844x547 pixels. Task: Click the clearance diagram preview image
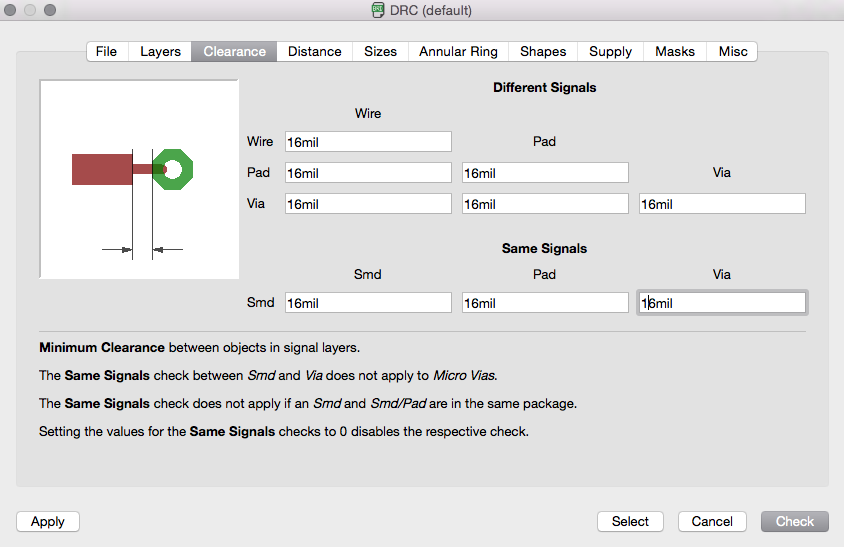139,179
